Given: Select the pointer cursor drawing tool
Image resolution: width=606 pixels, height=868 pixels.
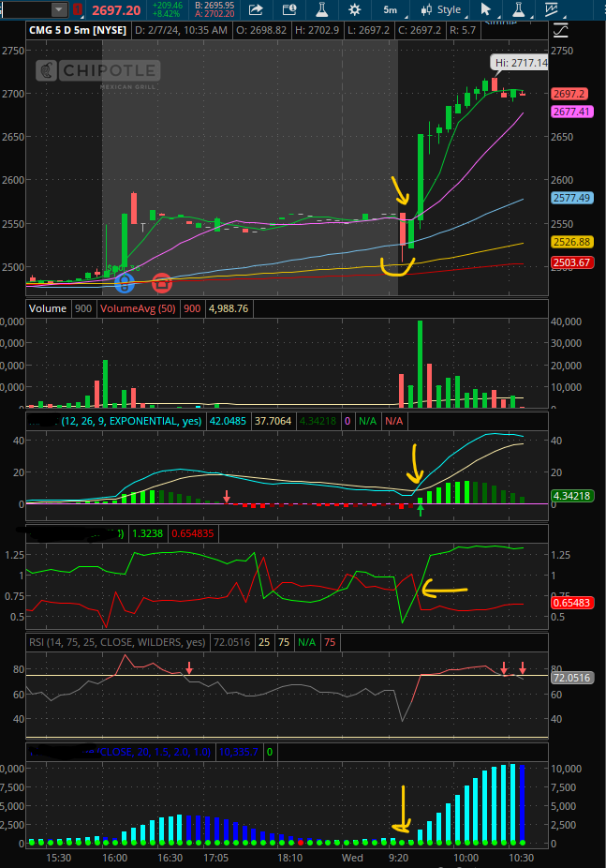Looking at the screenshot, I should point(486,9).
